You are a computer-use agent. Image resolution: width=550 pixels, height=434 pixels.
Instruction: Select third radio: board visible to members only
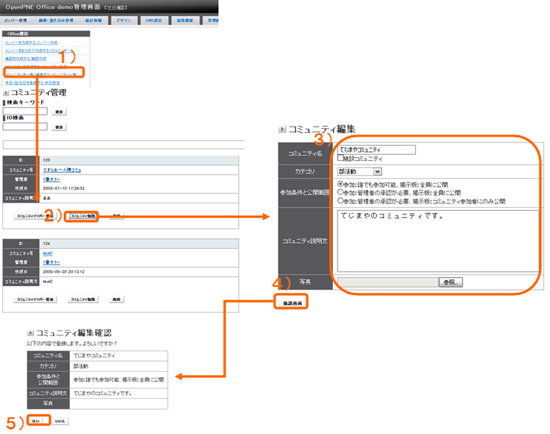click(x=340, y=201)
